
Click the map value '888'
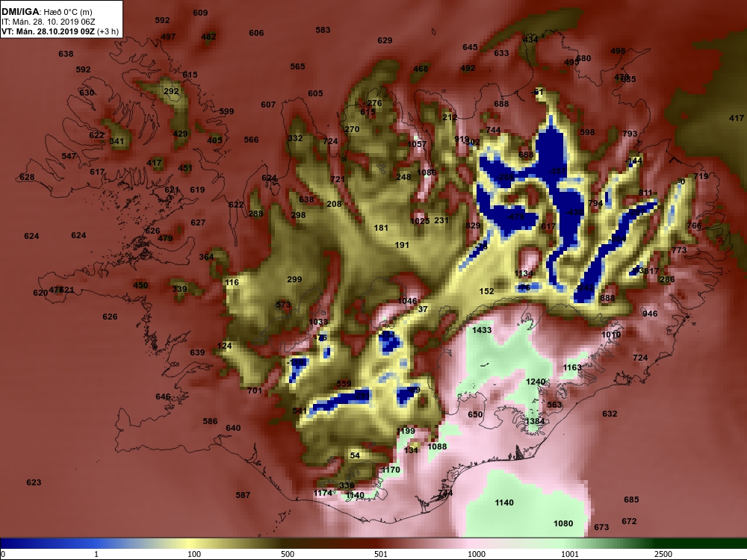(607, 299)
